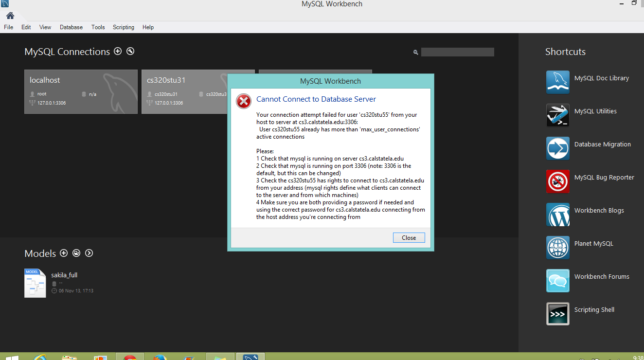Click the Home tab icon
Image resolution: width=644 pixels, height=360 pixels.
pyautogui.click(x=10, y=16)
